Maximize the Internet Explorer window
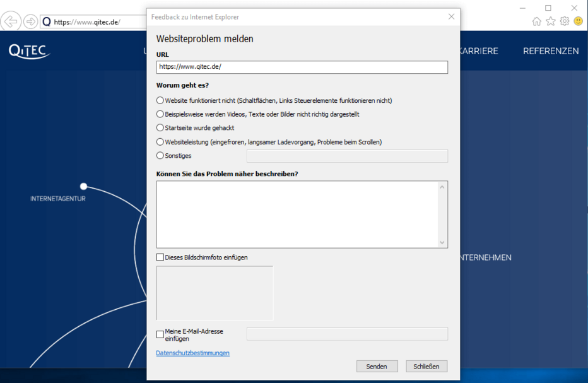Image resolution: width=588 pixels, height=383 pixels. pos(548,8)
